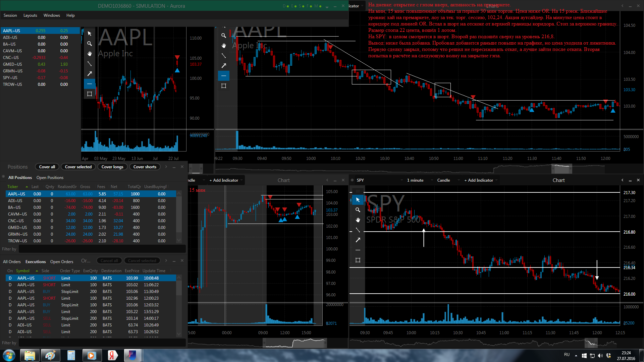The width and height of the screenshot is (644, 362).
Task: Click the SPY chart link-group circle icon
Action: coord(352,180)
